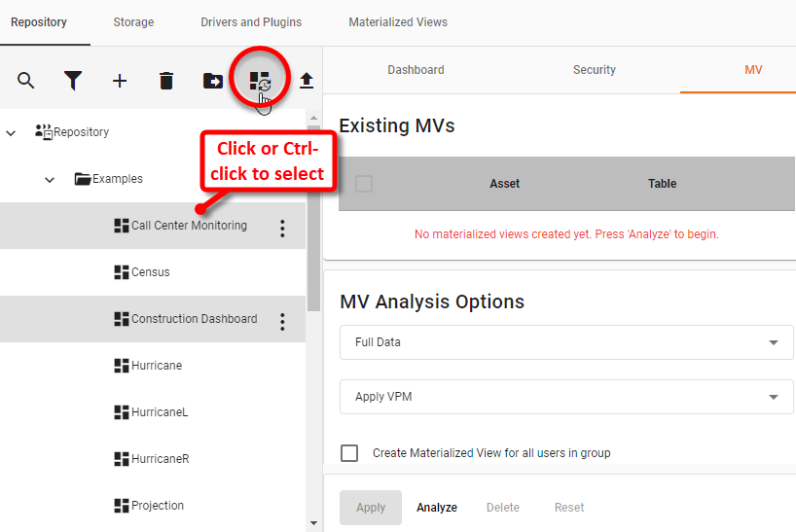The width and height of the screenshot is (796, 532).
Task: Select the Census dashboard in tree
Action: (150, 272)
